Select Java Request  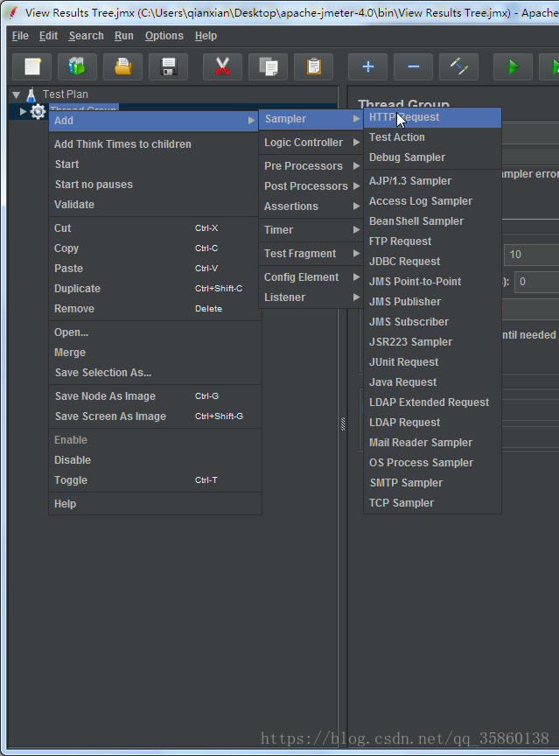[x=432, y=382]
